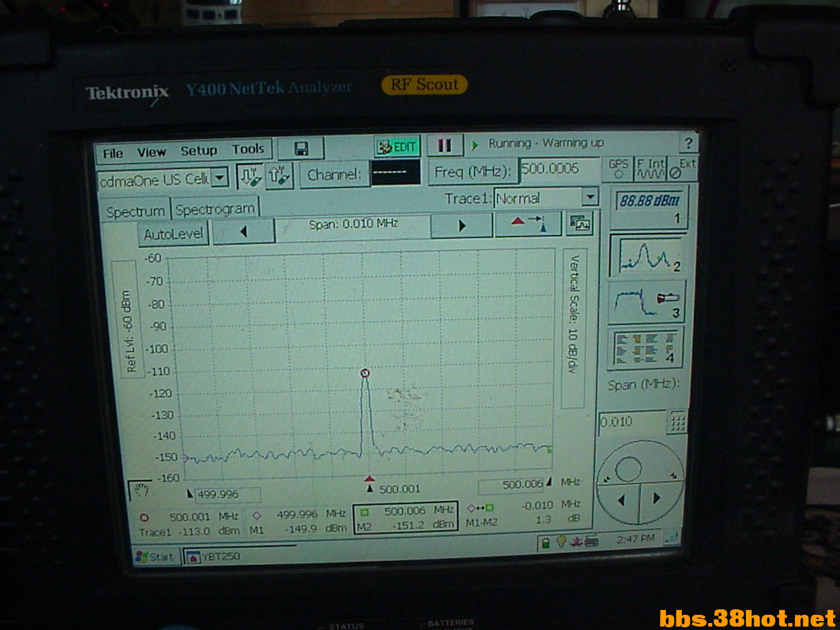This screenshot has width=840, height=630.
Task: Open the Setup menu
Action: point(199,151)
